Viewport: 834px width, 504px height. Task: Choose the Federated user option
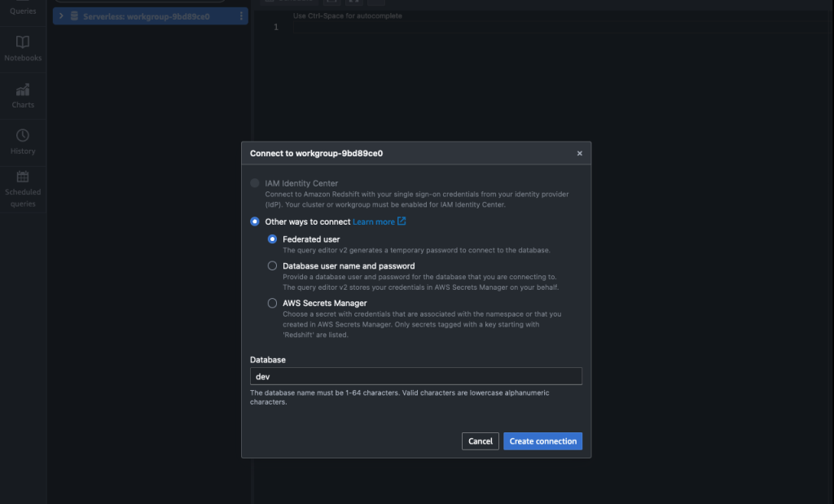(x=272, y=239)
